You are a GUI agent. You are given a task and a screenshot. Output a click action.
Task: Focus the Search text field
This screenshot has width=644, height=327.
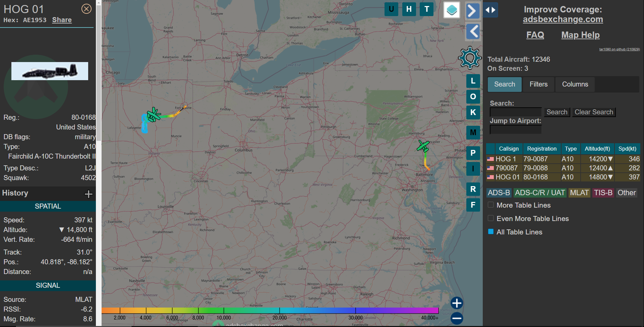pyautogui.click(x=516, y=112)
